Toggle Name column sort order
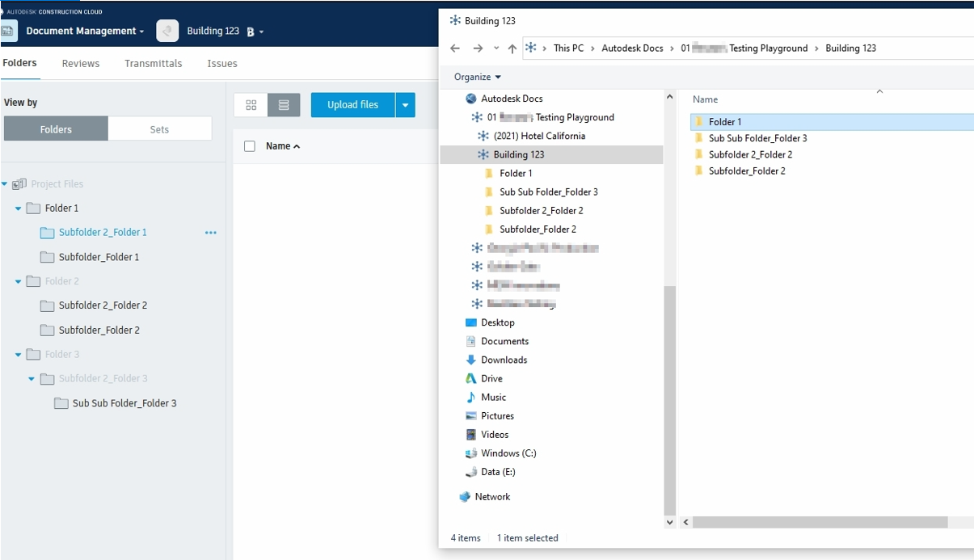Viewport: 974px width, 560px height. coord(280,145)
